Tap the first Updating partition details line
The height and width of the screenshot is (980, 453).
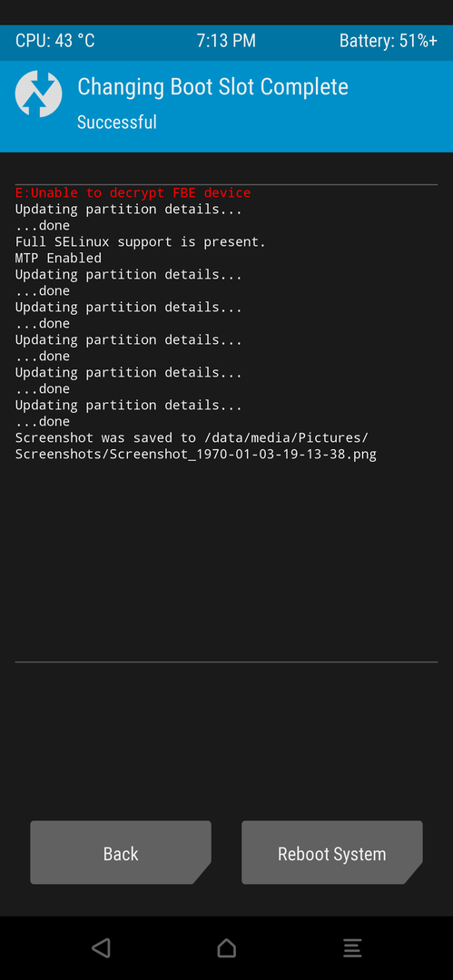pos(128,209)
